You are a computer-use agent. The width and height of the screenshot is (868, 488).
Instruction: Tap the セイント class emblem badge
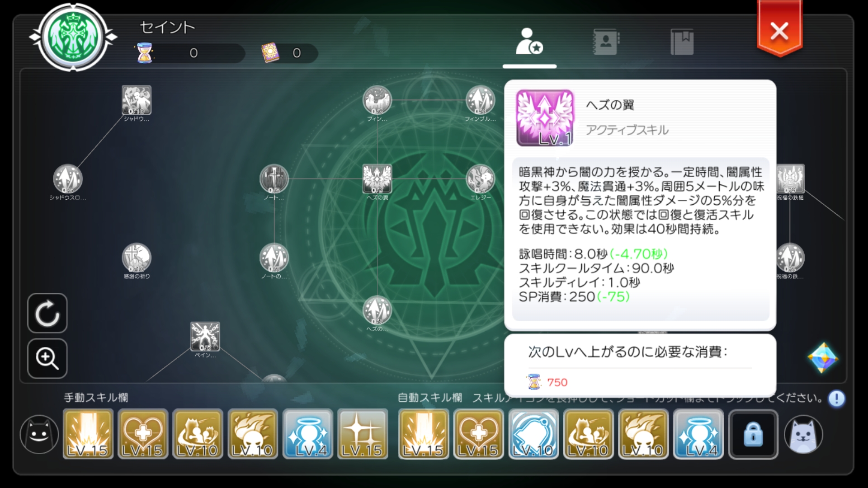point(73,37)
